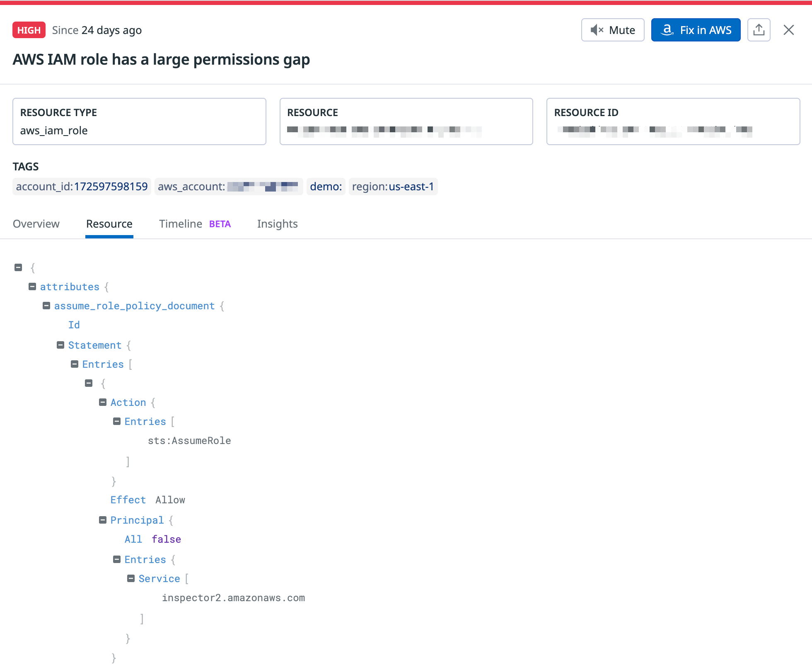812x665 pixels.
Task: Click the demo tag
Action: point(326,187)
